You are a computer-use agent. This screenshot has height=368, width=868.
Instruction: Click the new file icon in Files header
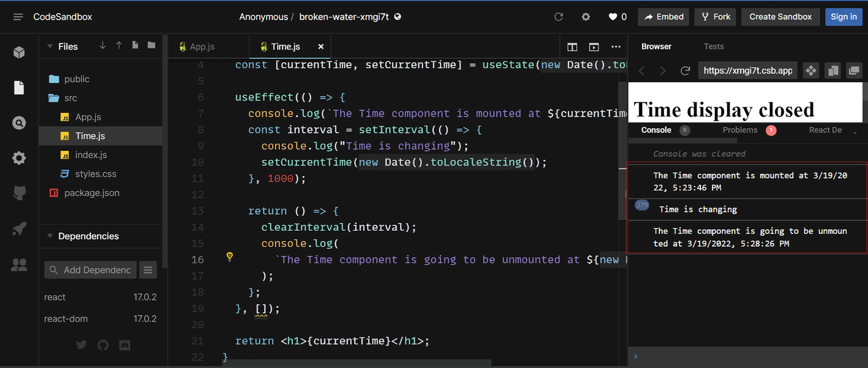pyautogui.click(x=135, y=46)
